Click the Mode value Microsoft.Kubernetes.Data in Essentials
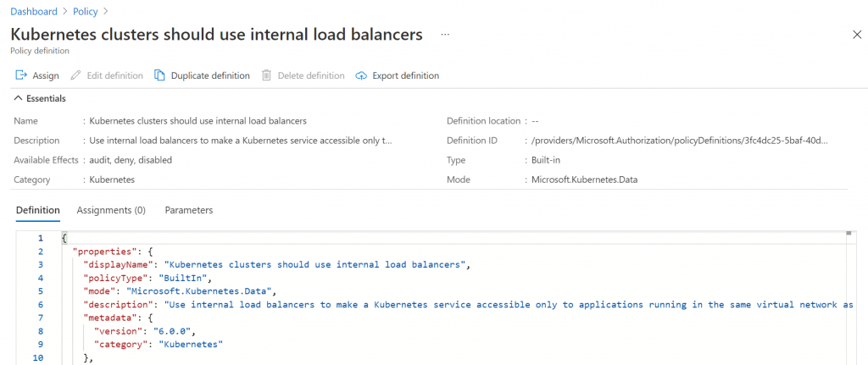868x365 pixels. [x=585, y=180]
